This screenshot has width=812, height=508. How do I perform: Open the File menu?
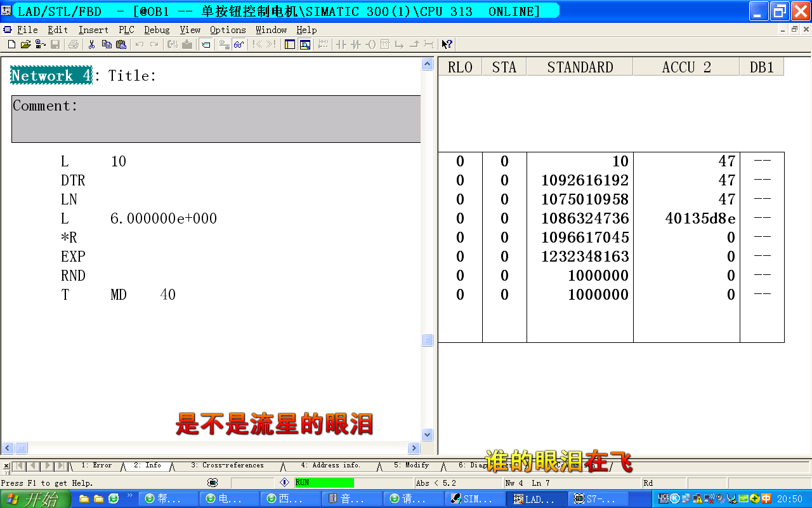point(27,30)
